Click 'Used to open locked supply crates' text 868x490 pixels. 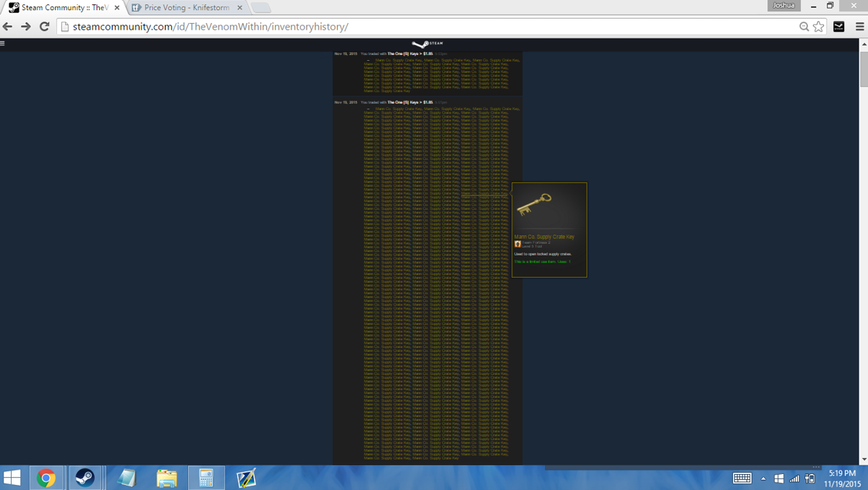542,254
